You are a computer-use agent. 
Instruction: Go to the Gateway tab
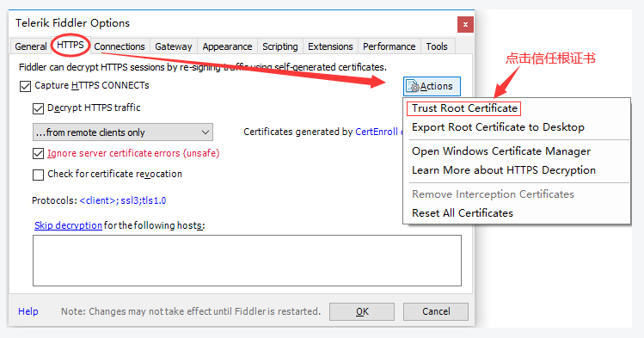(174, 46)
